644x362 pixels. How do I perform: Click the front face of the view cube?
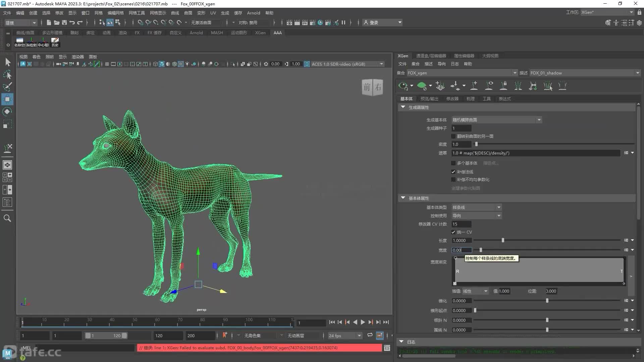click(367, 87)
